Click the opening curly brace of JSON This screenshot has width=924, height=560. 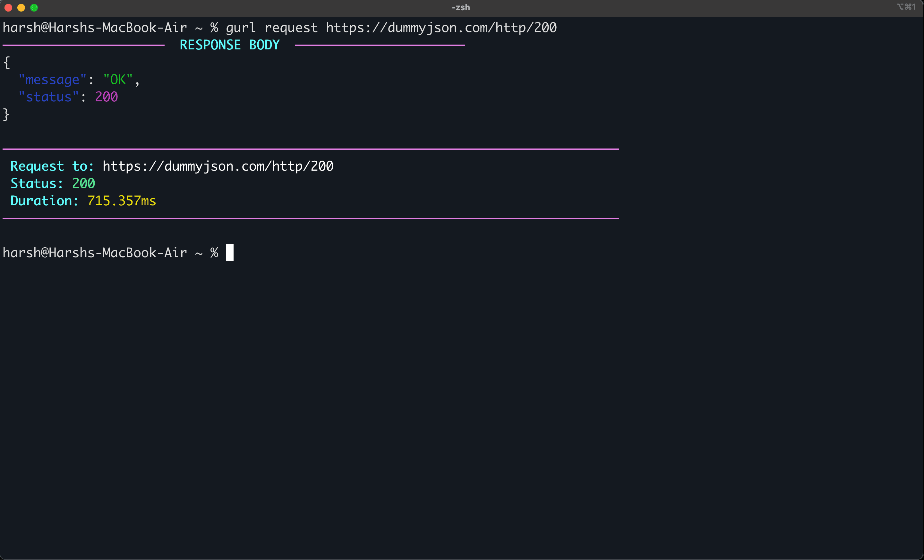(6, 62)
